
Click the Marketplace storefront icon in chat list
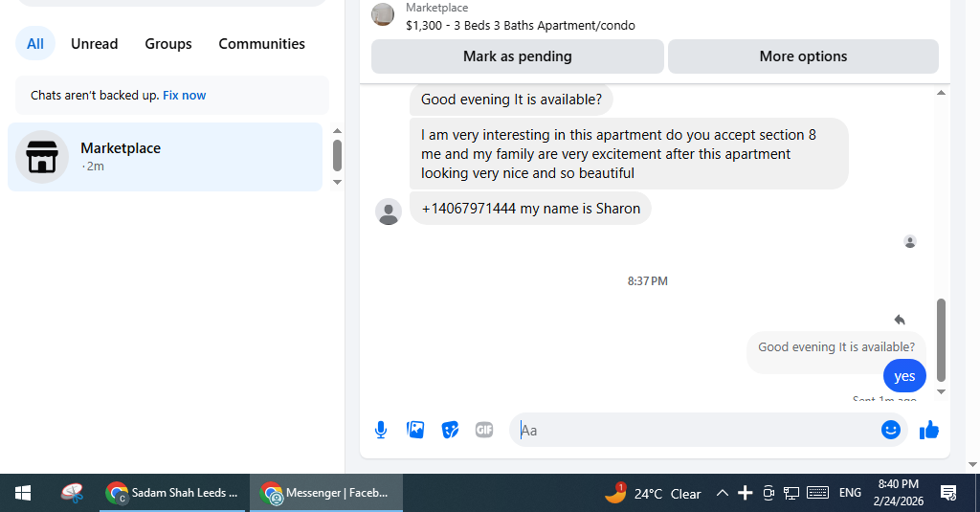(42, 157)
